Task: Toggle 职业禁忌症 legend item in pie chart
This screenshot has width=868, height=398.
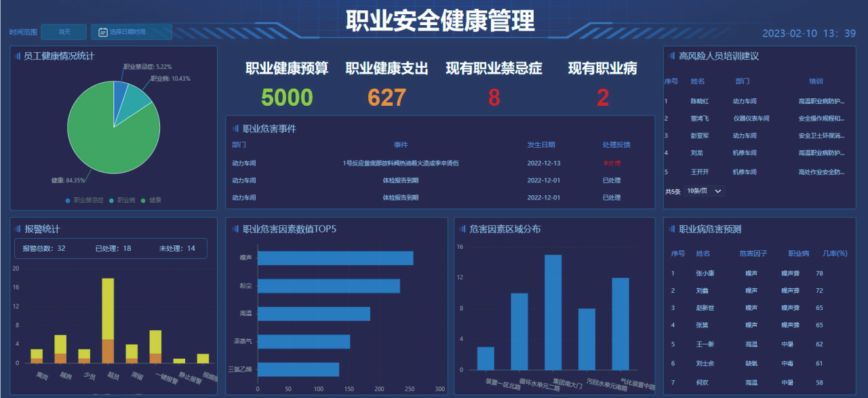Action: point(85,201)
